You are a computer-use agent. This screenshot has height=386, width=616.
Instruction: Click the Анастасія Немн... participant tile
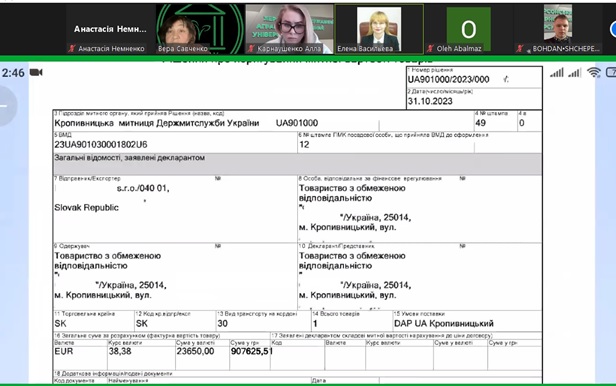coord(110,29)
